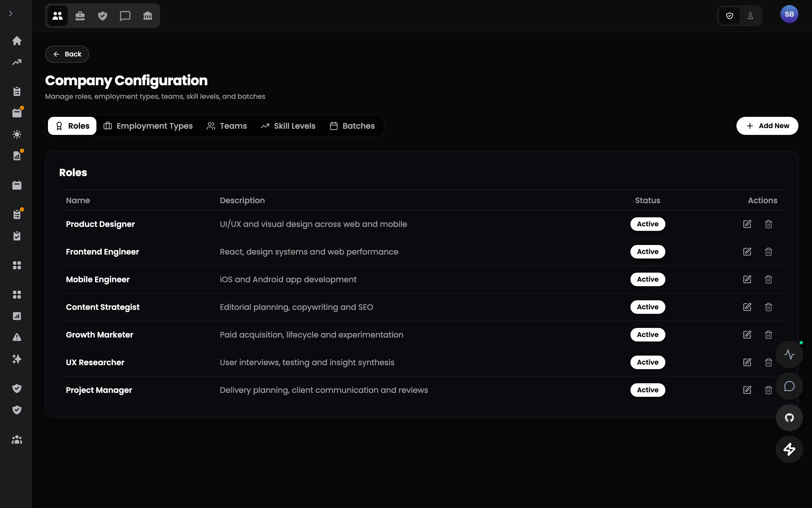Open the bank building module in top bar
The image size is (812, 508).
point(148,16)
